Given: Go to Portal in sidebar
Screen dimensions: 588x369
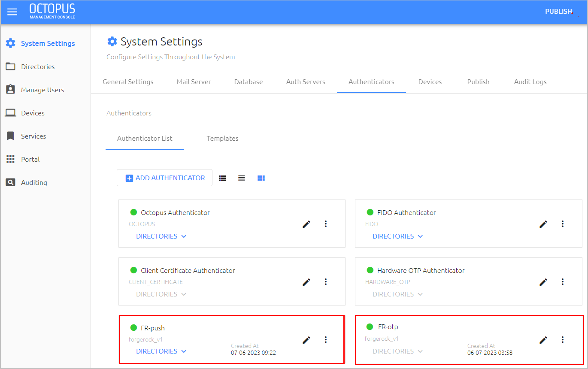Looking at the screenshot, I should 30,159.
